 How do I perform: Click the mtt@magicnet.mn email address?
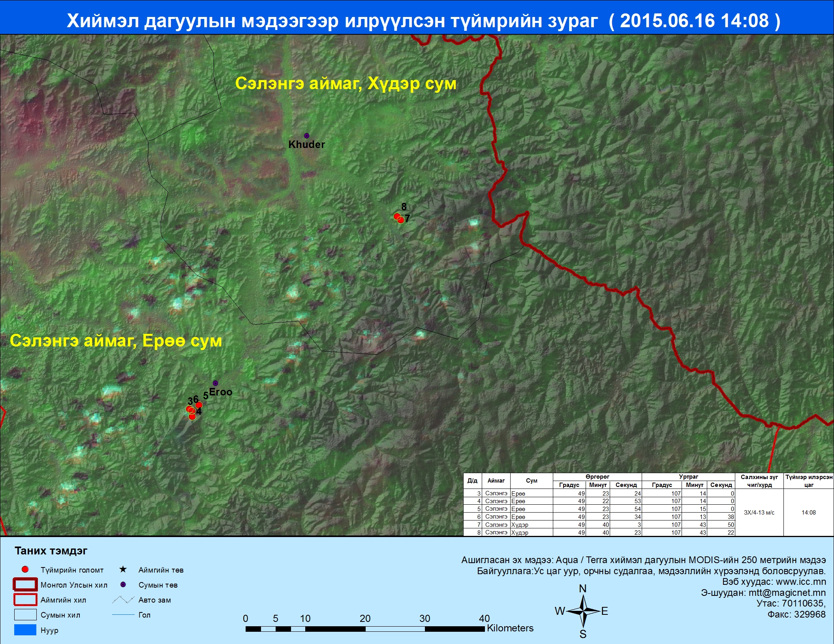(x=787, y=593)
